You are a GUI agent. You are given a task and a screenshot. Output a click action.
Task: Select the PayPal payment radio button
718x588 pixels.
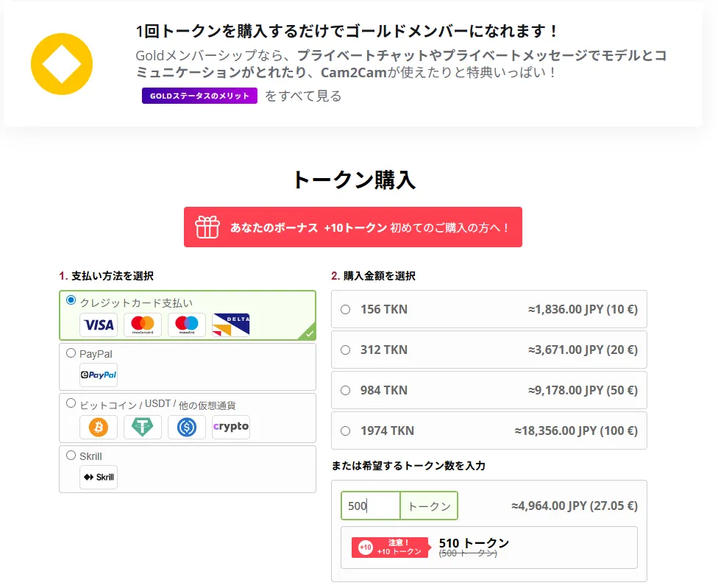point(71,353)
